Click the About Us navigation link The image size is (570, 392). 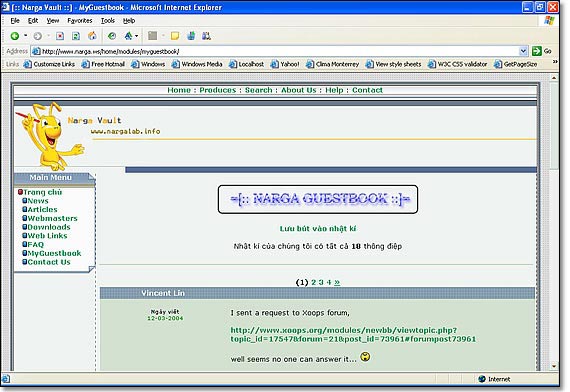[299, 90]
